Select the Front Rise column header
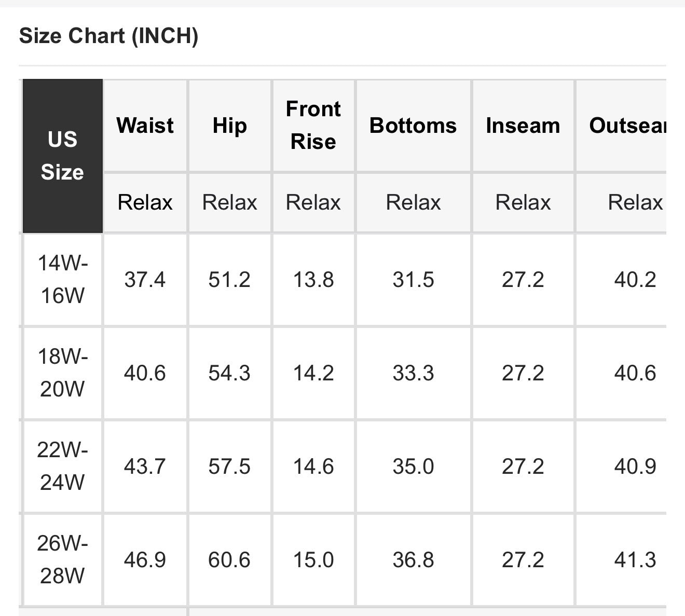Screen dimensions: 685x616 (x=313, y=126)
